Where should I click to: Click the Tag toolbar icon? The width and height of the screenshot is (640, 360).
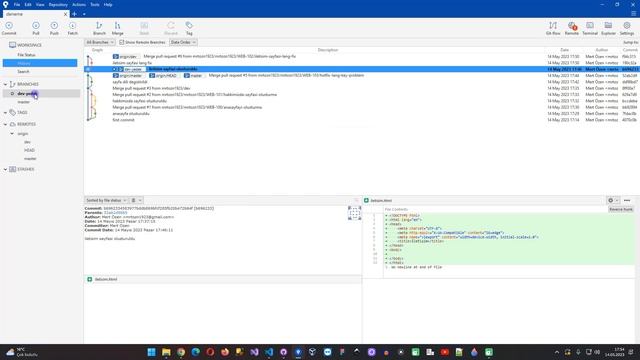click(x=189, y=28)
